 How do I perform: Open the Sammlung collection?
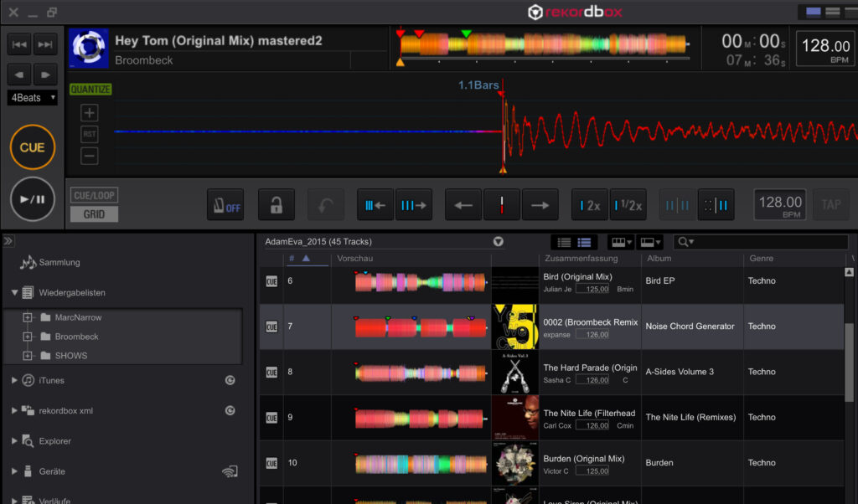(x=59, y=262)
